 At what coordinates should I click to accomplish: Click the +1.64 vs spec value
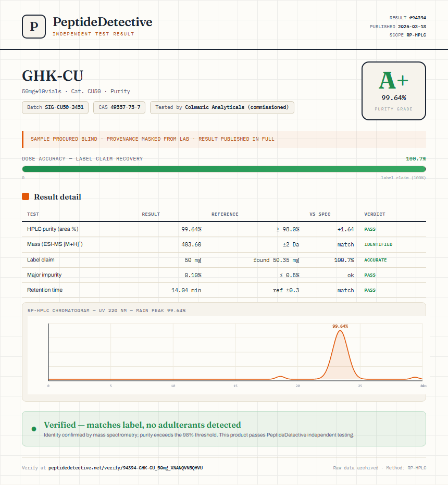pyautogui.click(x=345, y=229)
